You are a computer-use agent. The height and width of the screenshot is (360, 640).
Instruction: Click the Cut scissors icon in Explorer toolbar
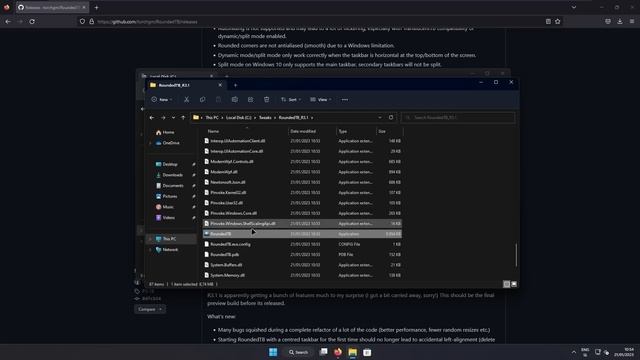(187, 100)
